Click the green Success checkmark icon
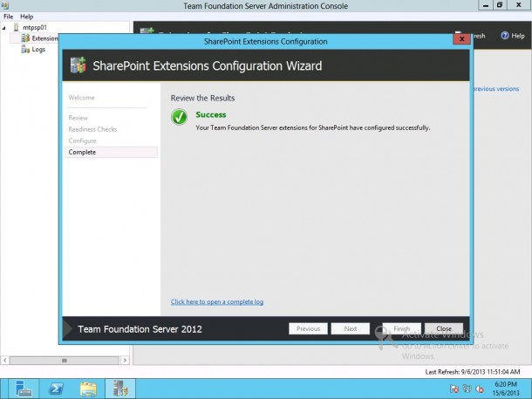Image resolution: width=532 pixels, height=399 pixels. pos(179,117)
